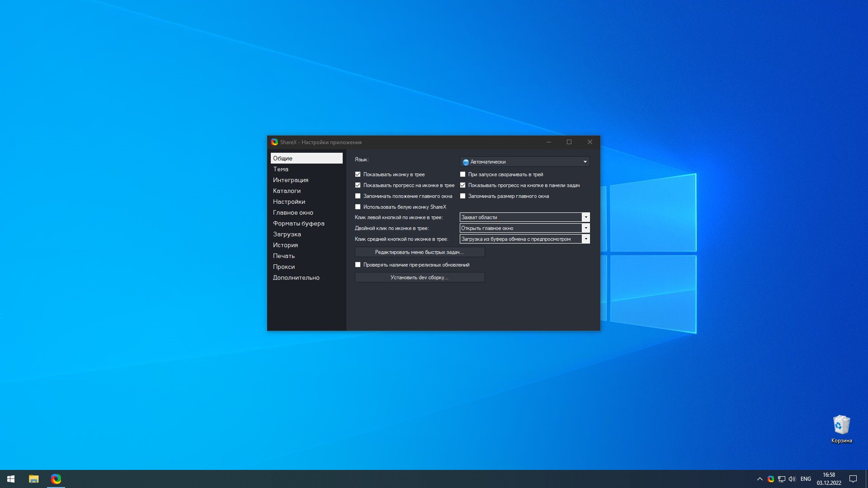Enable При запуске сворачивать в трей
Image resolution: width=868 pixels, height=488 pixels.
point(462,174)
